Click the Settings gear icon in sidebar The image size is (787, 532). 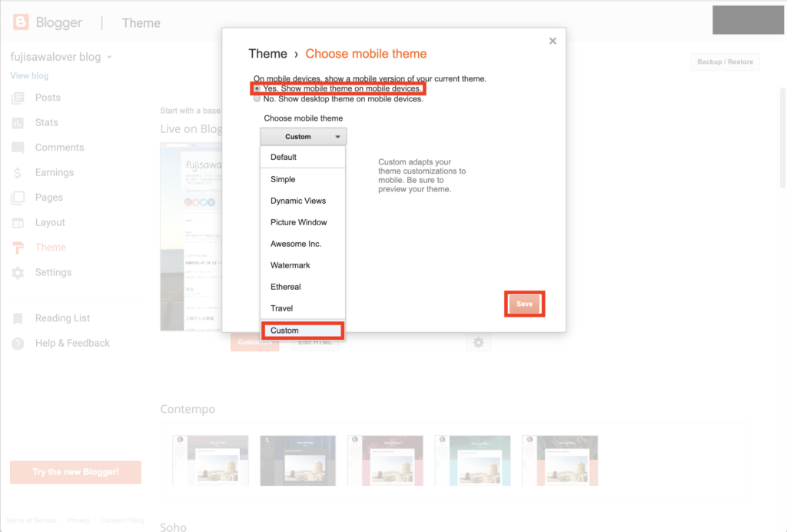point(18,272)
